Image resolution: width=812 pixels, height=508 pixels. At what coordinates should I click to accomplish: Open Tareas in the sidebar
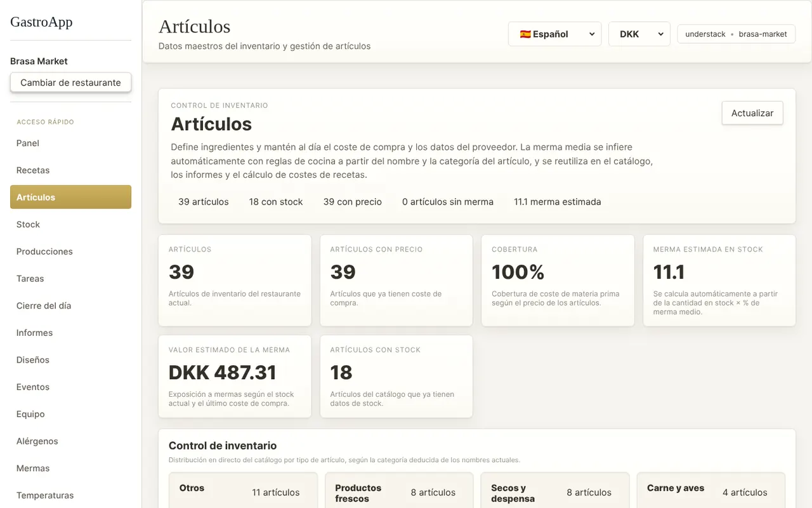point(70,278)
